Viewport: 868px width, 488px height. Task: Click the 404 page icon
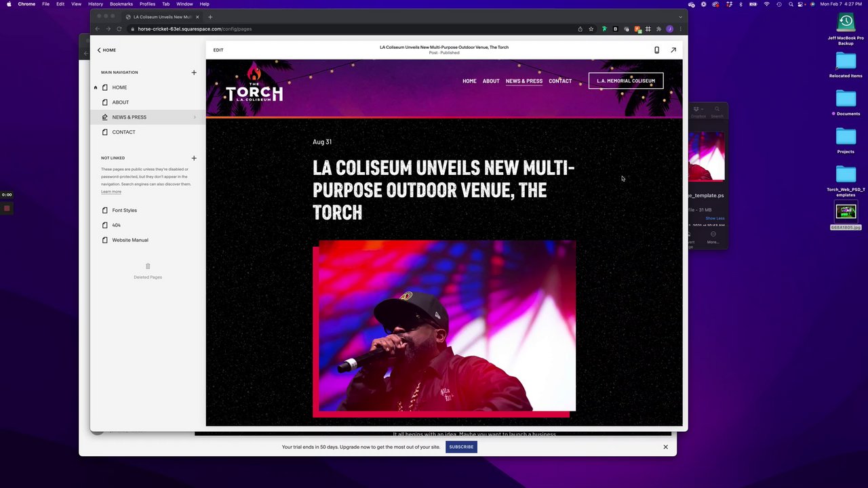(x=105, y=225)
